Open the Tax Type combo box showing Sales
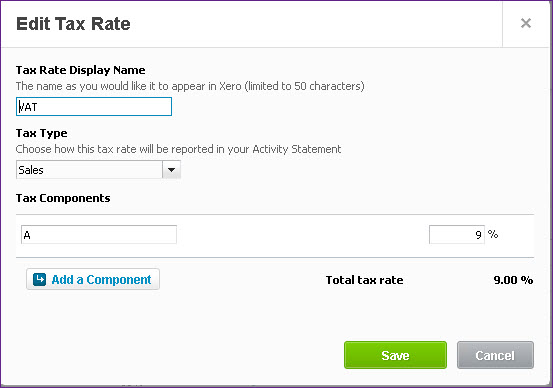This screenshot has height=388, width=553. coord(98,170)
